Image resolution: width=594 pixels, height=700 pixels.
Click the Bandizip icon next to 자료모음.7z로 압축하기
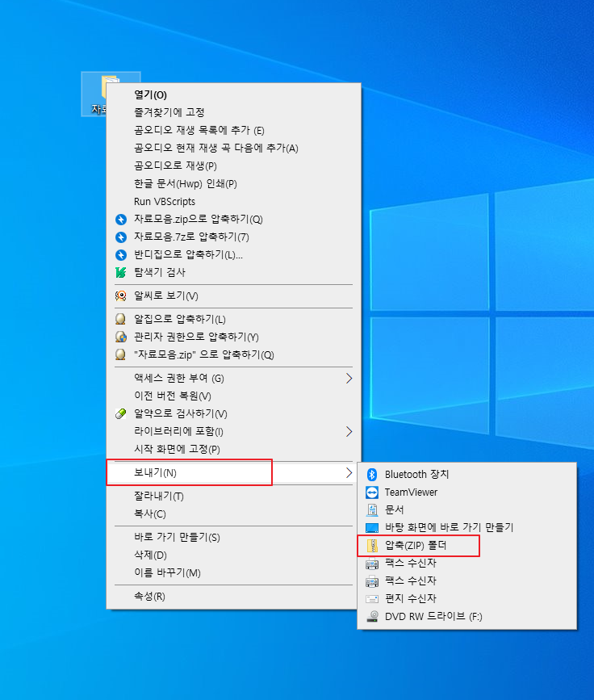(x=121, y=237)
